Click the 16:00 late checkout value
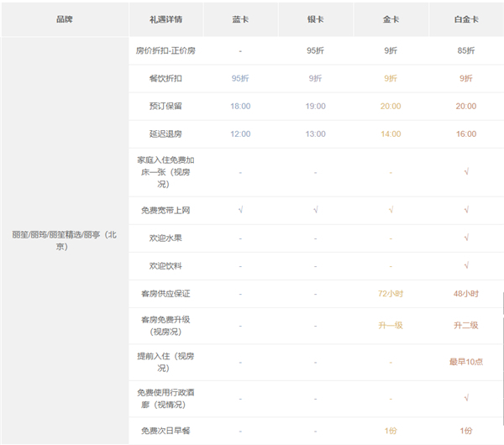 465,134
